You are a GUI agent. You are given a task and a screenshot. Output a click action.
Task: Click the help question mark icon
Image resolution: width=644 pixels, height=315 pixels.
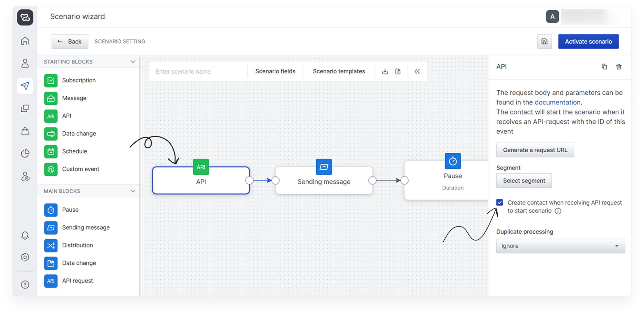(25, 285)
